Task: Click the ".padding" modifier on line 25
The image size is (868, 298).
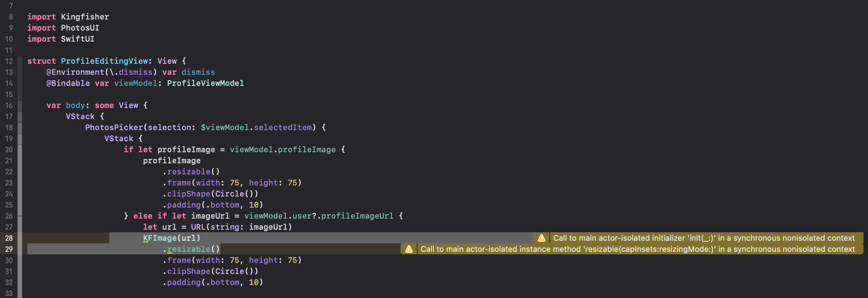Action: [182, 205]
